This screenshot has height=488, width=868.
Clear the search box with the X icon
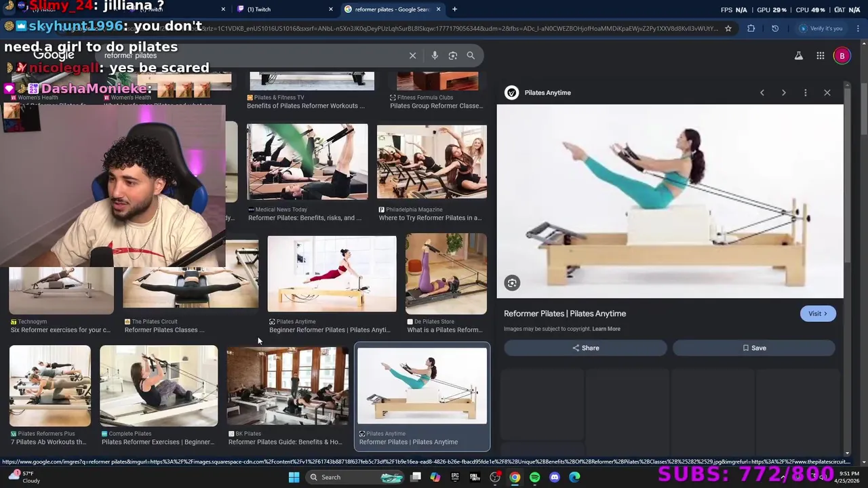[x=412, y=56]
